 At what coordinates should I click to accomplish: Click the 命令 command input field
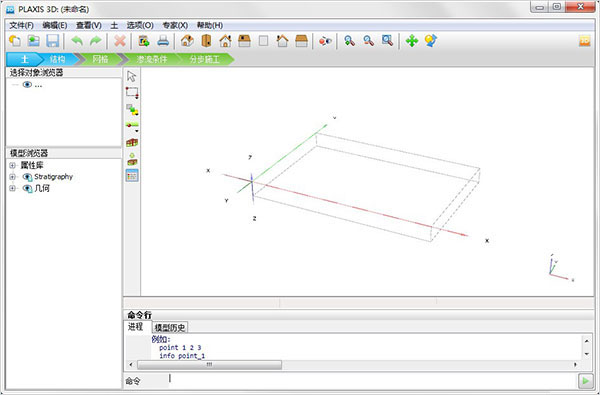(x=372, y=380)
